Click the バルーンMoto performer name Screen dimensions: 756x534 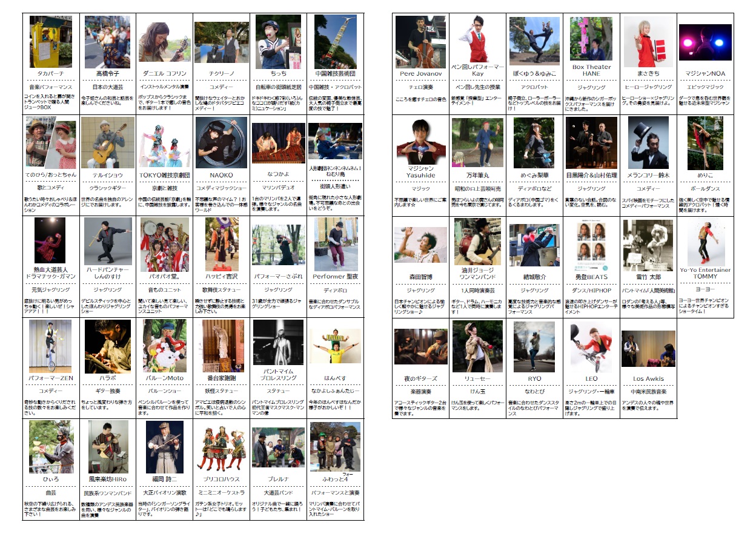(x=164, y=378)
